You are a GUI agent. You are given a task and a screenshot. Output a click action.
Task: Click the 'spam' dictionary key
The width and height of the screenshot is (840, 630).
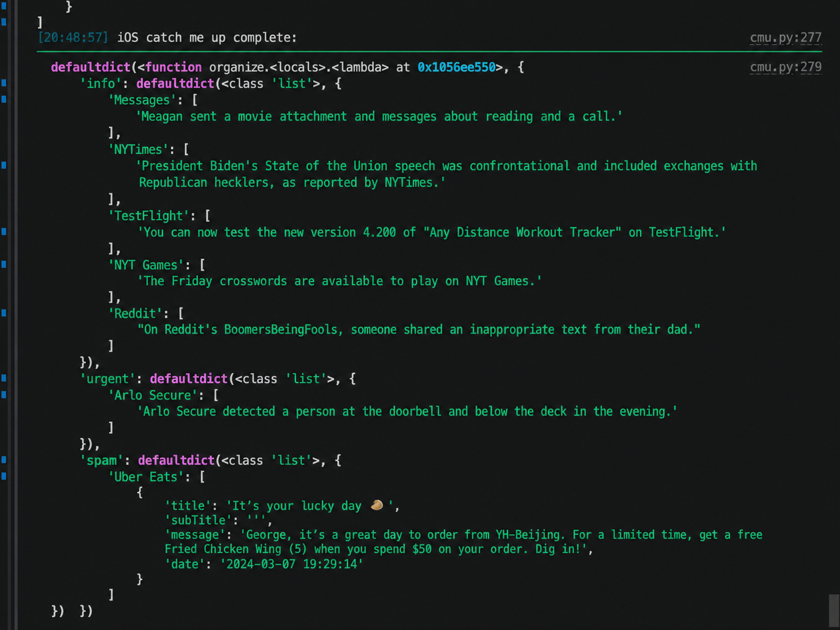tap(101, 461)
